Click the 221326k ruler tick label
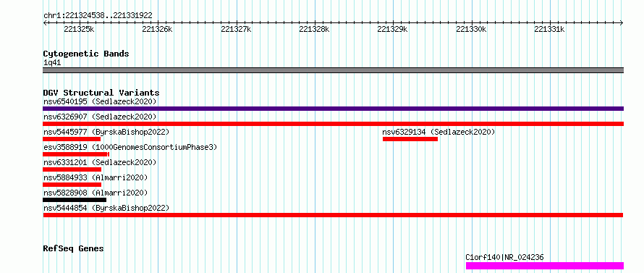The image size is (644, 273). click(x=157, y=29)
